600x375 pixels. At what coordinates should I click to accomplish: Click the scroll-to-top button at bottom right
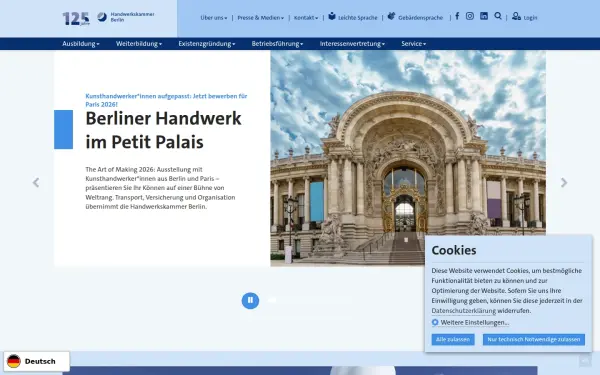pyautogui.click(x=585, y=360)
